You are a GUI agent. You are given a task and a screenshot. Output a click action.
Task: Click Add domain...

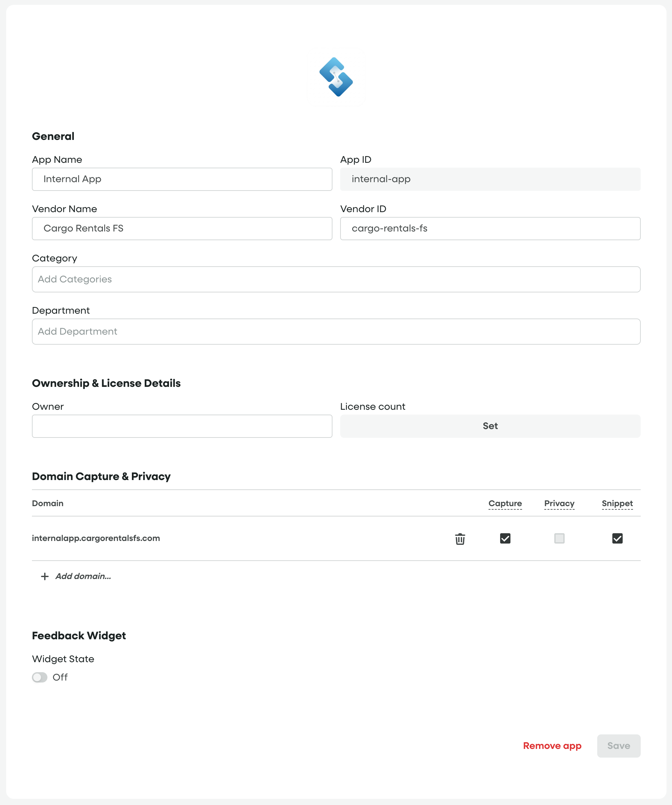tap(83, 576)
